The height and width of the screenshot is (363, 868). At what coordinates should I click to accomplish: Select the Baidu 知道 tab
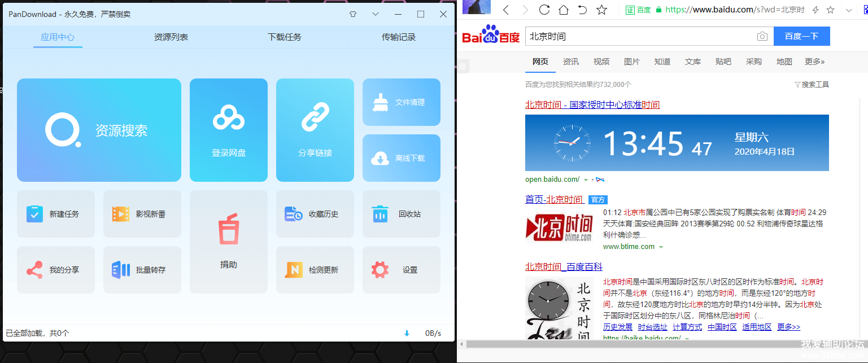[662, 62]
